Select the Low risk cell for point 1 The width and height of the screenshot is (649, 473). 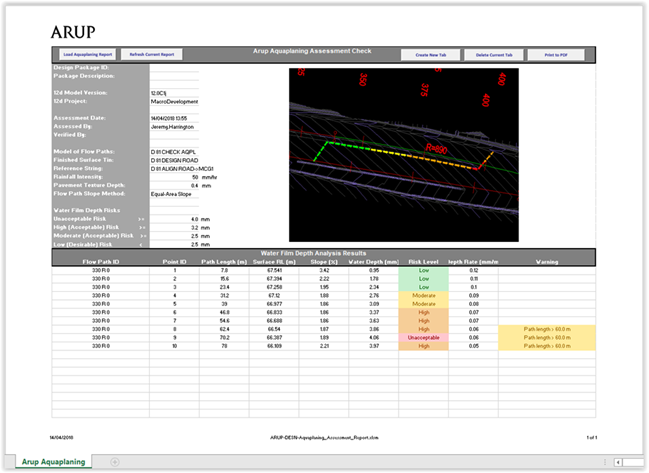coord(423,270)
